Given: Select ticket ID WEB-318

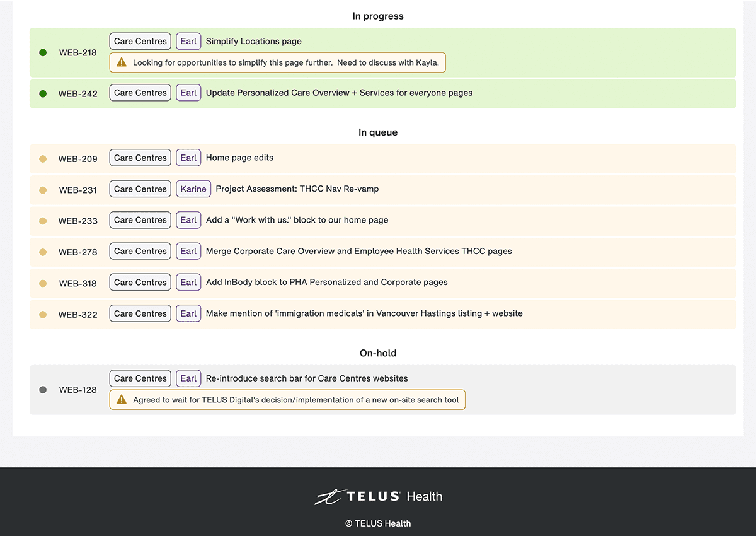Looking at the screenshot, I should pos(78,283).
